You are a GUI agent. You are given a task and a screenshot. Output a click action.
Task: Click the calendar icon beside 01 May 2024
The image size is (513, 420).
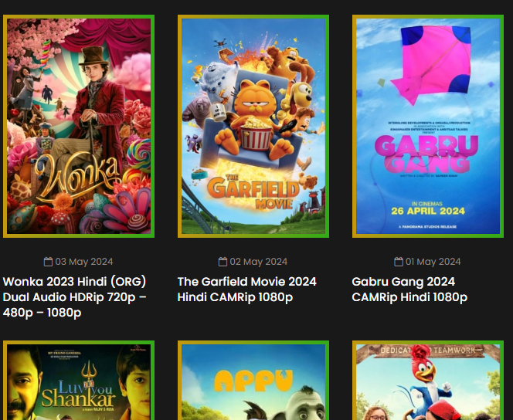pyautogui.click(x=399, y=262)
